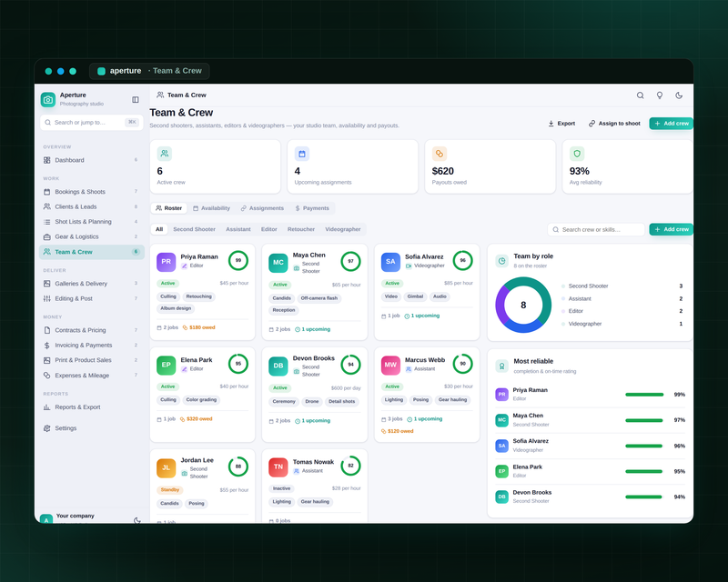Open Expenses & Mileage

pos(92,375)
